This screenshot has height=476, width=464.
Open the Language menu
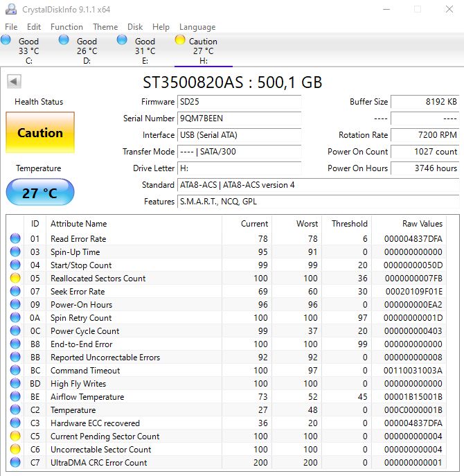(197, 27)
